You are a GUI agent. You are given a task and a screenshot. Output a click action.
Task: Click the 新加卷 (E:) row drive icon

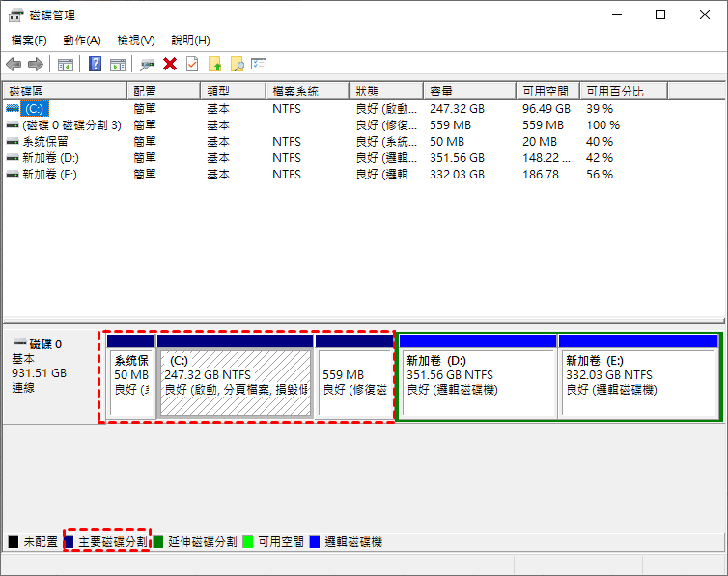13,175
